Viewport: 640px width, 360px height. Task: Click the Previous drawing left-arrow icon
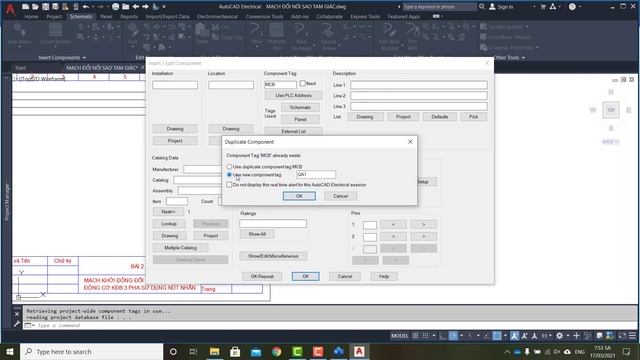(x=136, y=7)
